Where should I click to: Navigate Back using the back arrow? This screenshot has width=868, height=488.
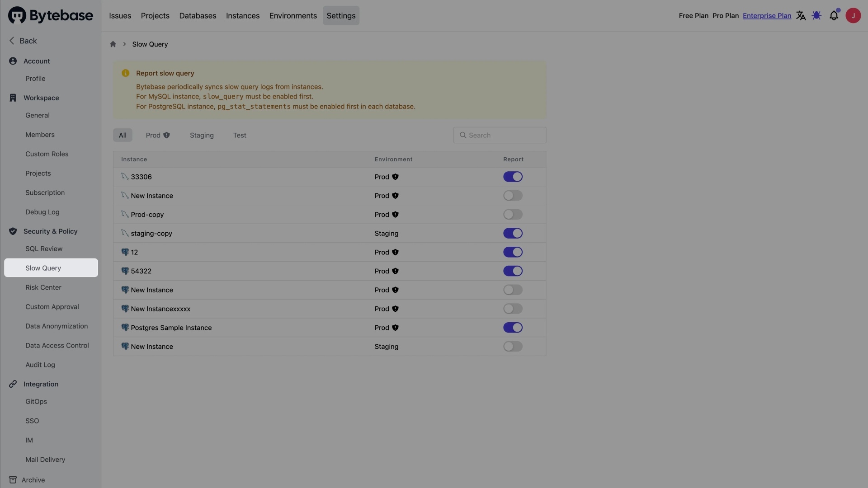click(x=12, y=40)
